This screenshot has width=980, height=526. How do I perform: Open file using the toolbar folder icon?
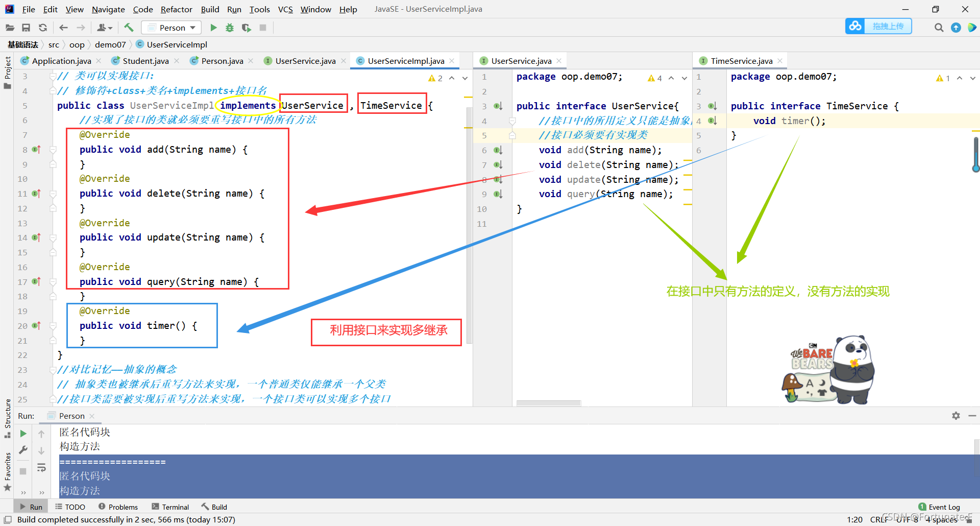[x=10, y=28]
